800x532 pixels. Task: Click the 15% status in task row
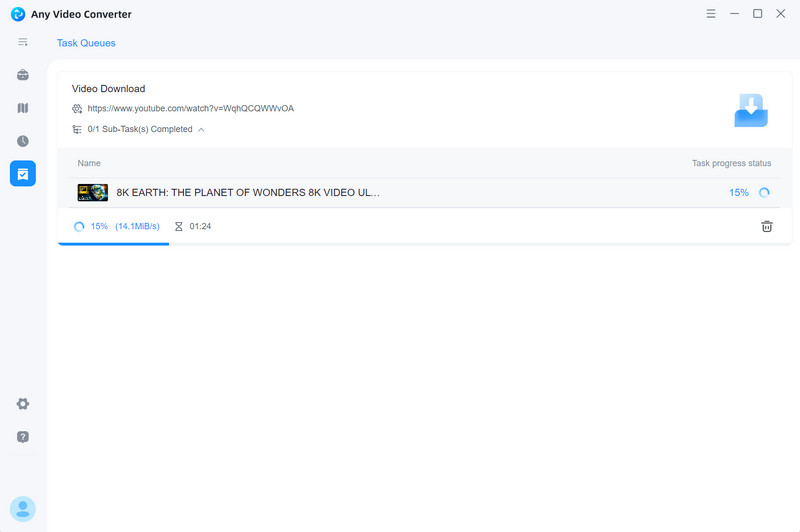(x=739, y=192)
